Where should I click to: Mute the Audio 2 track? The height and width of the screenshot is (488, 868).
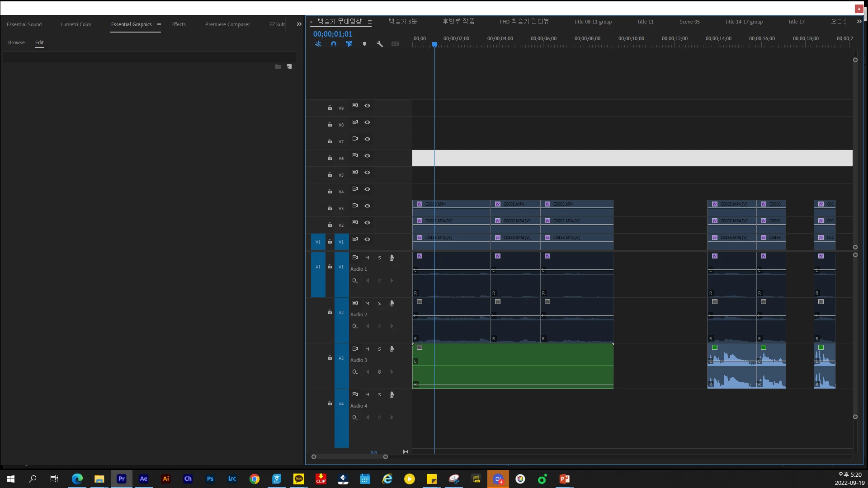367,303
